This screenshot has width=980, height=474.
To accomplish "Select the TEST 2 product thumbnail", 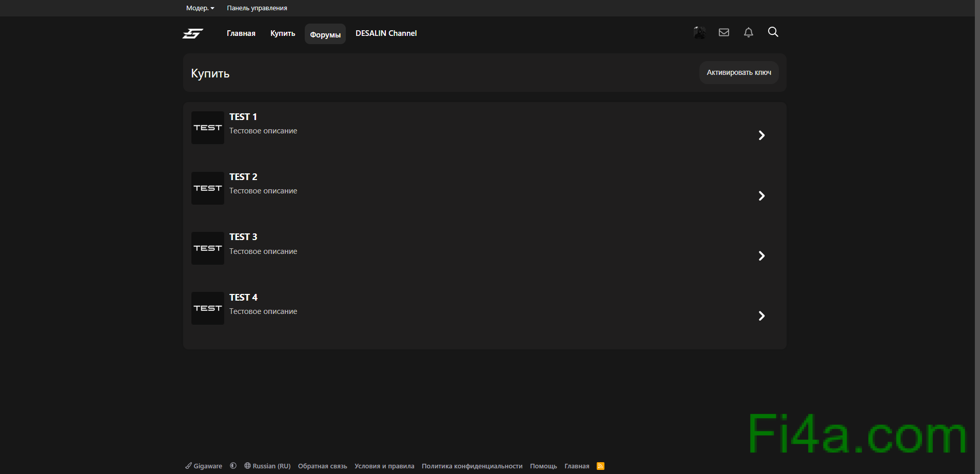I will tap(208, 188).
